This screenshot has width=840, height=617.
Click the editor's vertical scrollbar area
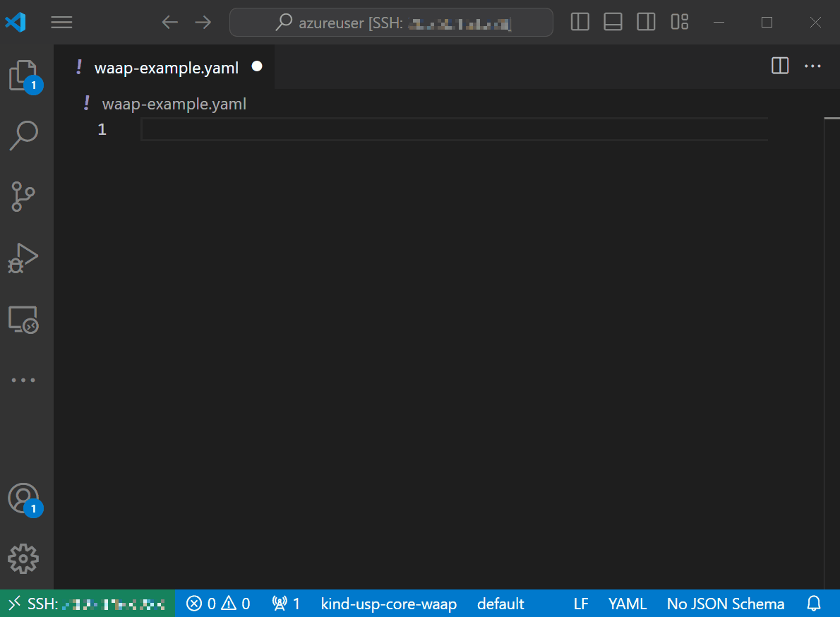tap(832, 353)
